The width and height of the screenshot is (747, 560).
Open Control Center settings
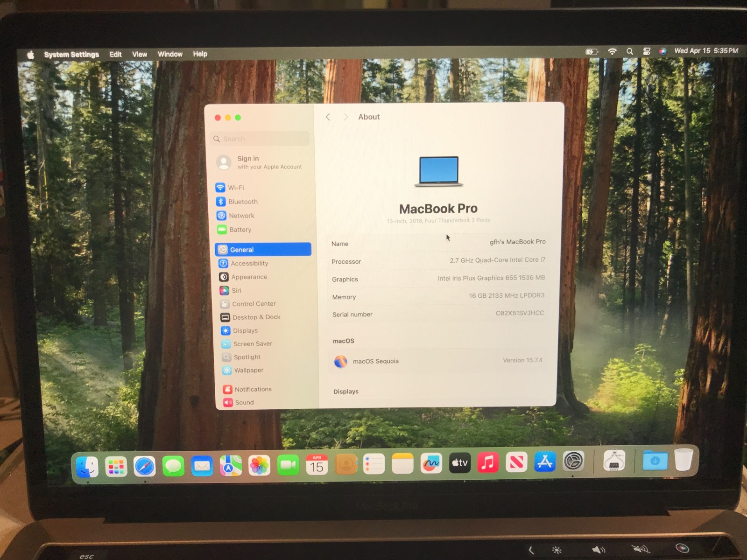pyautogui.click(x=248, y=304)
